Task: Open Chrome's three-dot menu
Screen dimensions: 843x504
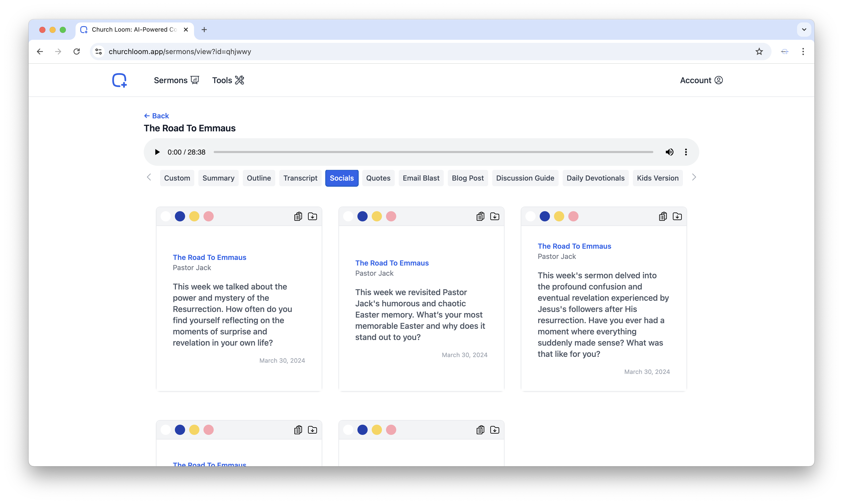Action: [803, 52]
